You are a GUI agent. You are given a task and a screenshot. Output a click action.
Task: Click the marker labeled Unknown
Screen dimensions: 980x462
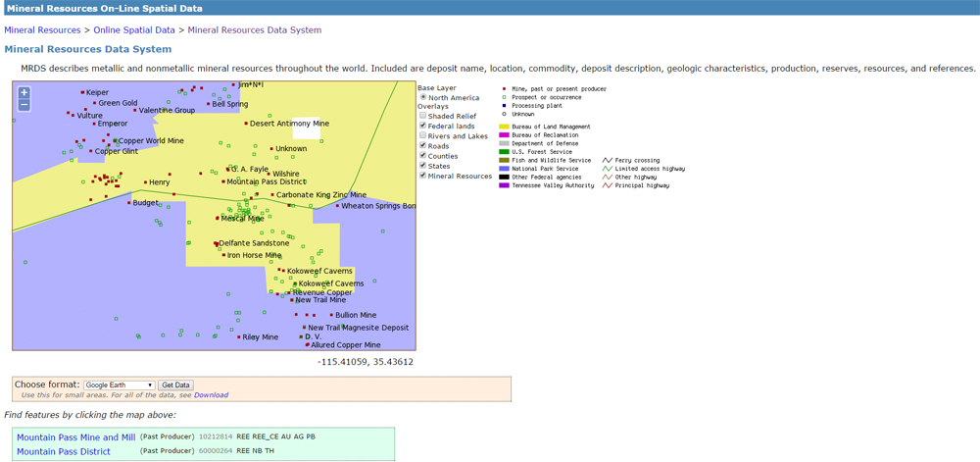(x=271, y=149)
